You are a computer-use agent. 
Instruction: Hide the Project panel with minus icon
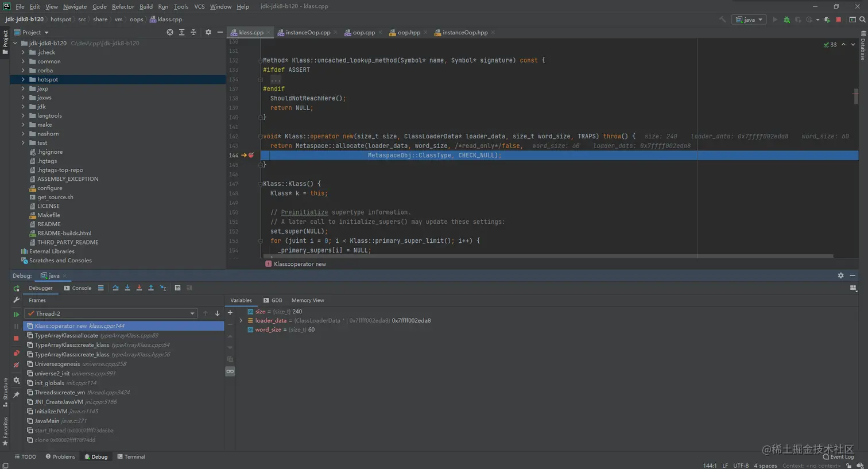pyautogui.click(x=220, y=32)
